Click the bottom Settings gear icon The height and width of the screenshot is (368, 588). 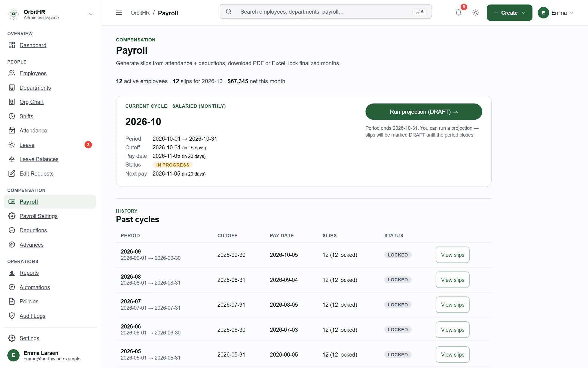[12, 338]
